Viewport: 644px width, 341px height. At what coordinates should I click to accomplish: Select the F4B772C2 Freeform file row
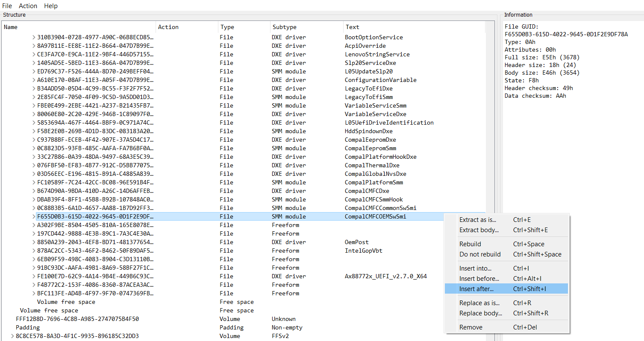pyautogui.click(x=244, y=285)
